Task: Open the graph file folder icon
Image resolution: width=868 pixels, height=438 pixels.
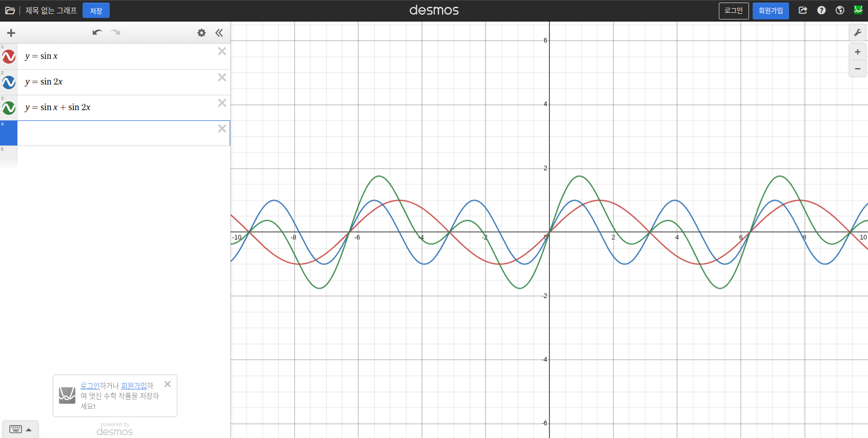Action: coord(10,10)
